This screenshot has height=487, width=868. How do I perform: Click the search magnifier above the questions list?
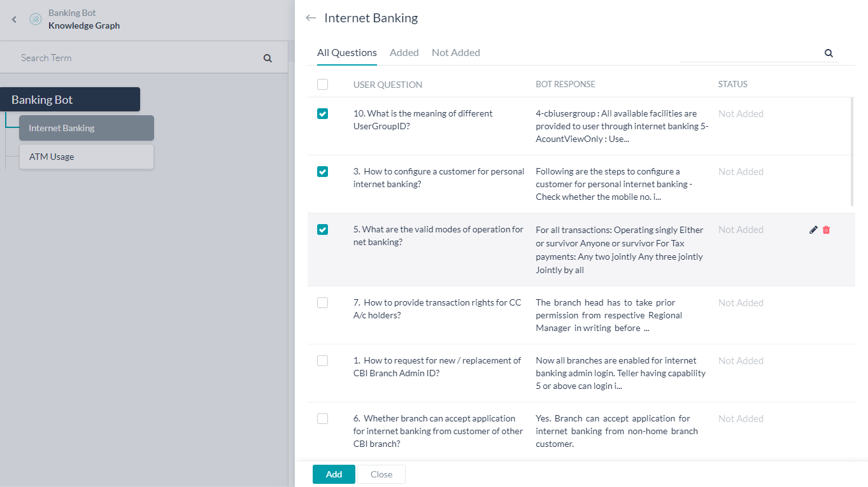click(829, 53)
